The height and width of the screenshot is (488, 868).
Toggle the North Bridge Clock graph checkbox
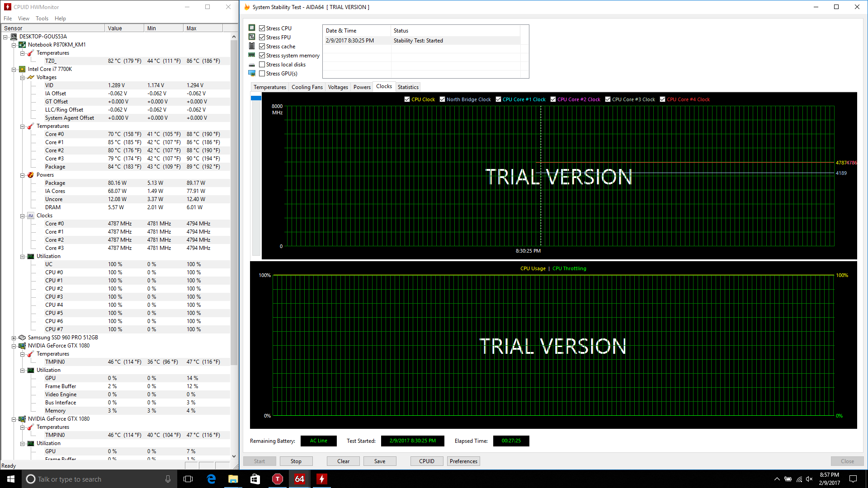pos(442,99)
